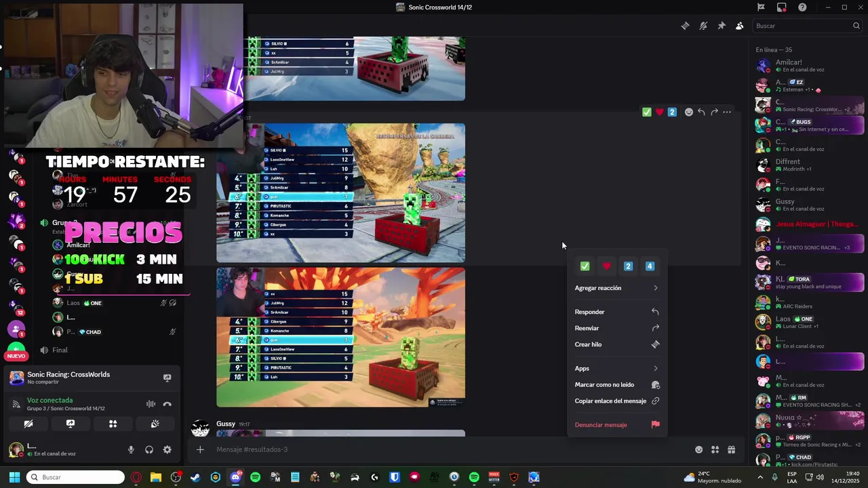Select Reenviar in context menu
Viewport: 868px width, 488px height.
[x=617, y=328]
